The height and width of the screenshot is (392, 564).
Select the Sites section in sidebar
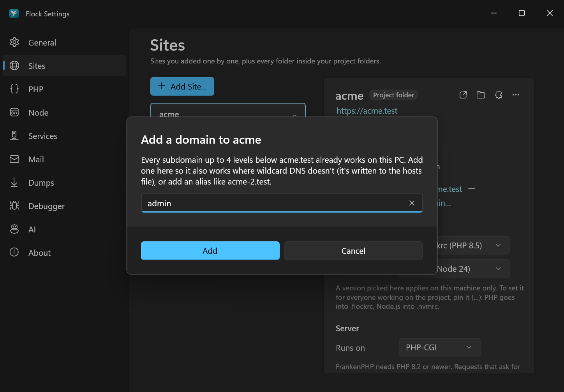point(64,66)
